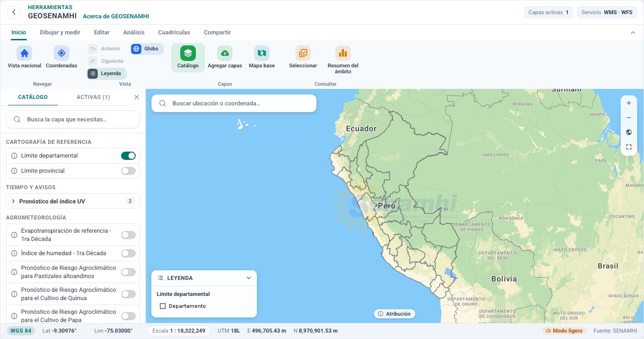The height and width of the screenshot is (339, 644).
Task: Switch to ACTIVAS (1) panel tab
Action: point(93,97)
